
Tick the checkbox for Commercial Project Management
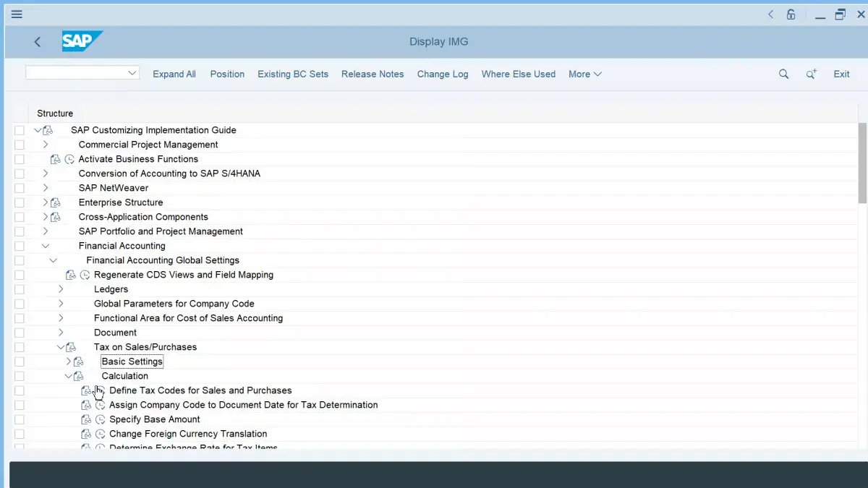[20, 145]
